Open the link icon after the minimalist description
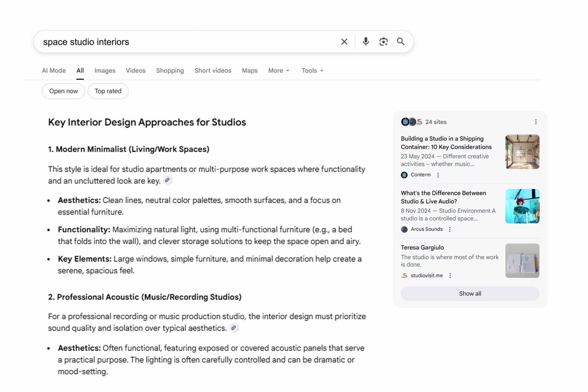This screenshot has width=588, height=392. click(x=168, y=180)
